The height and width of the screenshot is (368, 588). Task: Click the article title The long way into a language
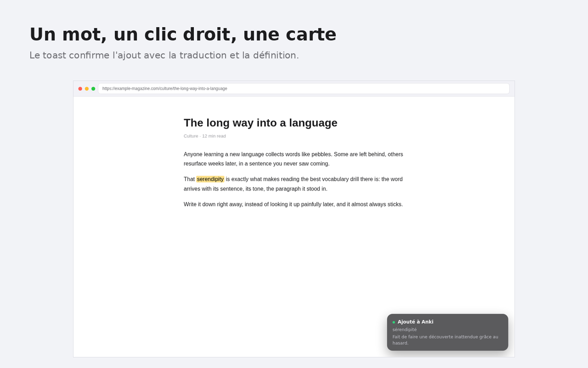pyautogui.click(x=260, y=123)
